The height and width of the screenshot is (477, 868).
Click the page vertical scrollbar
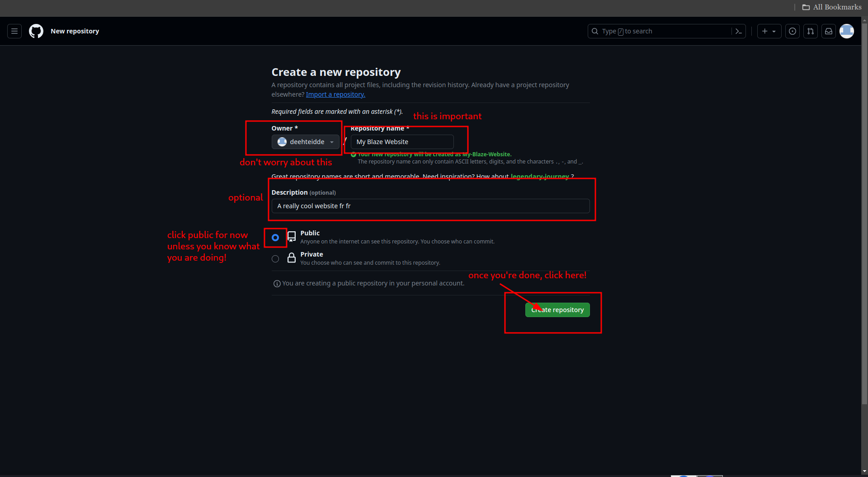(864, 226)
